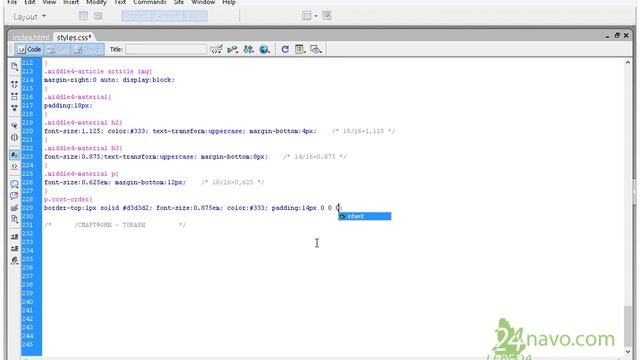The height and width of the screenshot is (360, 640).
Task: Click the '/* 14/16=0.875 */' comment
Action: click(x=315, y=157)
